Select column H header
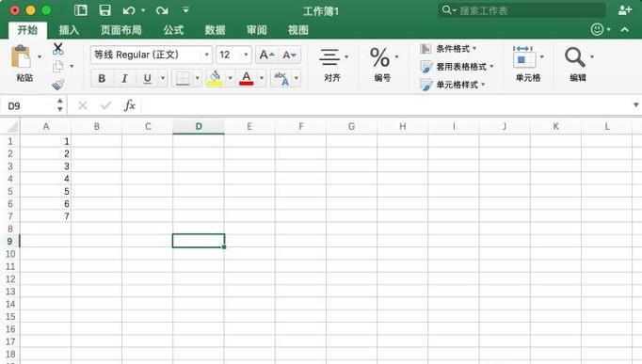Viewport: 642px width, 364px height. (x=403, y=126)
